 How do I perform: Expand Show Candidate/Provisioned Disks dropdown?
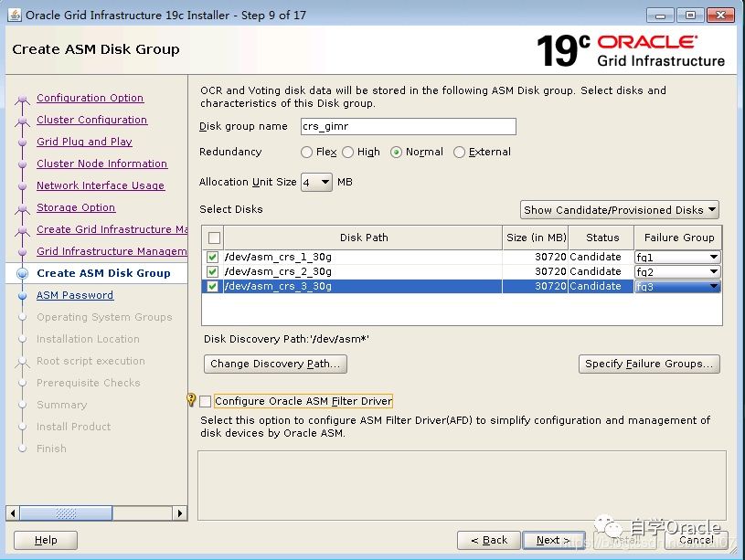[x=619, y=210]
